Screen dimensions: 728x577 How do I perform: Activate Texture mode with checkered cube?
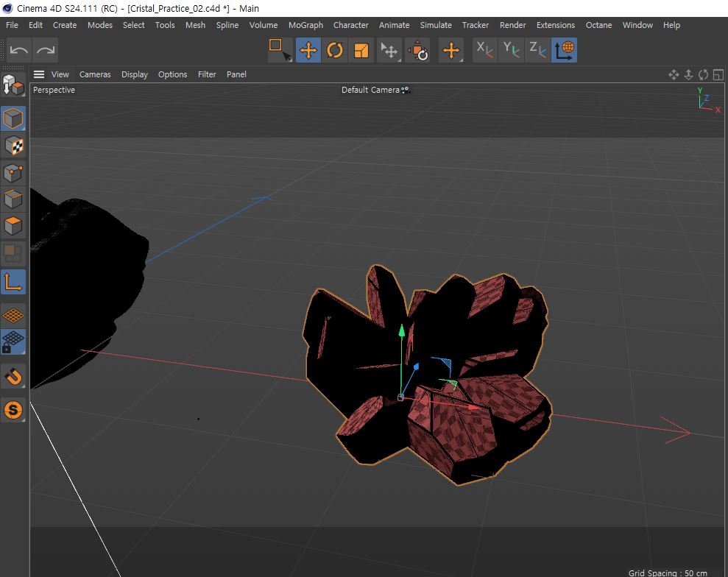pos(13,145)
